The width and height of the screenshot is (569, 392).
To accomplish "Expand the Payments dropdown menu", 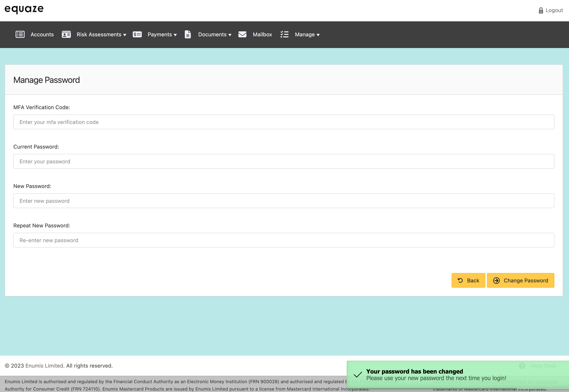I will click(x=162, y=35).
